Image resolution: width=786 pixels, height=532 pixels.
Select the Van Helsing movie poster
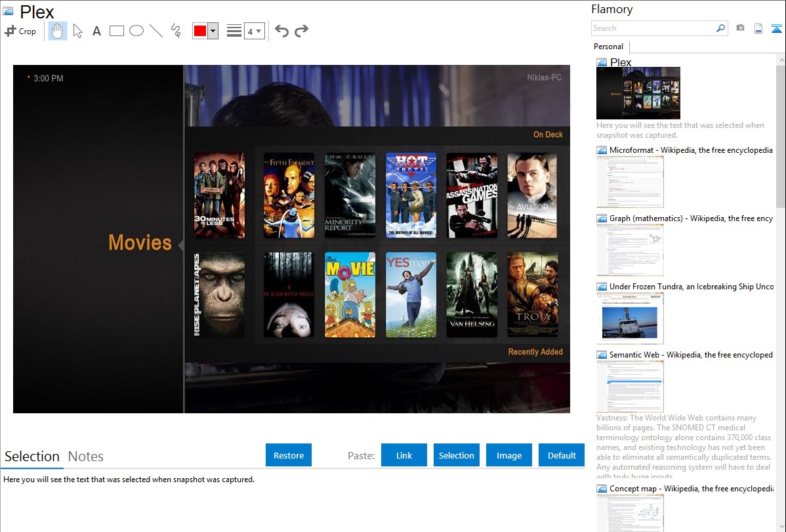(x=472, y=295)
